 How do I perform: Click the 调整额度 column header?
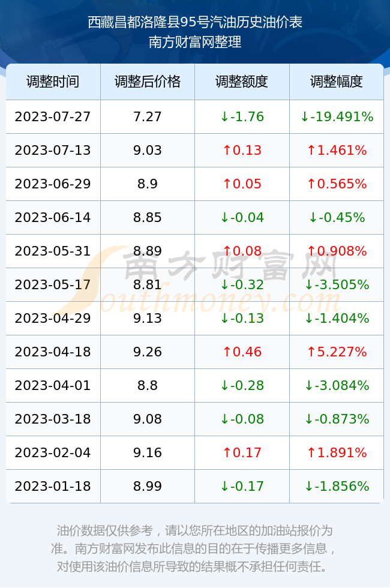point(242,82)
